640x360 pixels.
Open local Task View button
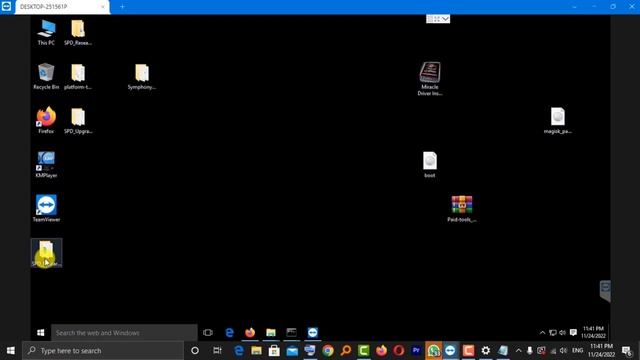[x=217, y=351]
